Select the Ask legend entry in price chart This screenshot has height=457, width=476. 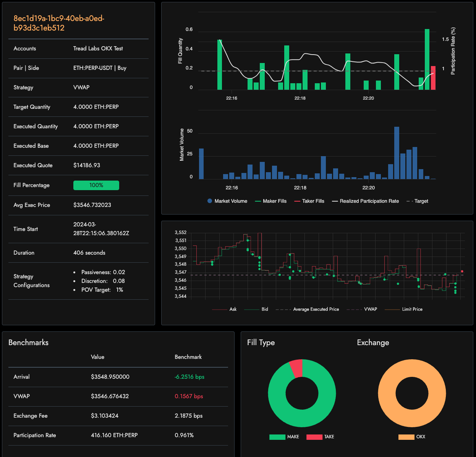[227, 309]
